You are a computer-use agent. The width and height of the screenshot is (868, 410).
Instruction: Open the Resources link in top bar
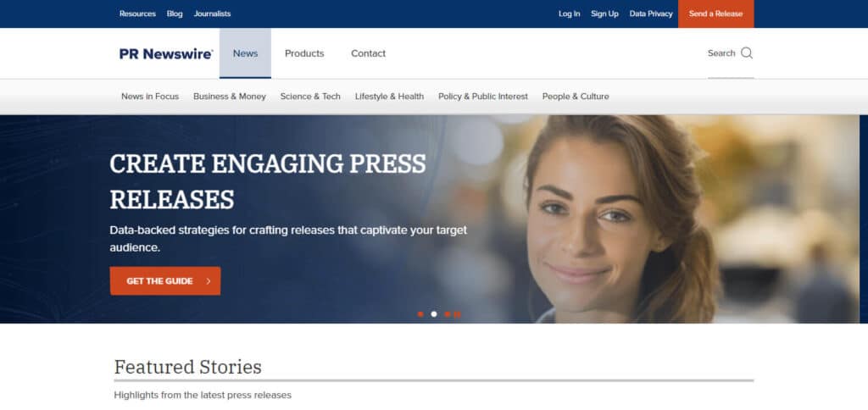[x=137, y=14]
